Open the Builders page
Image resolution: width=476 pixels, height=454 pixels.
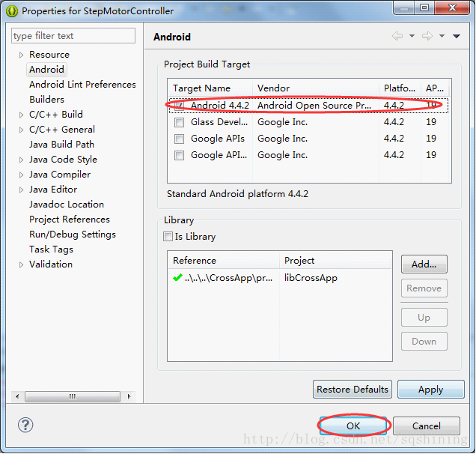pos(46,100)
